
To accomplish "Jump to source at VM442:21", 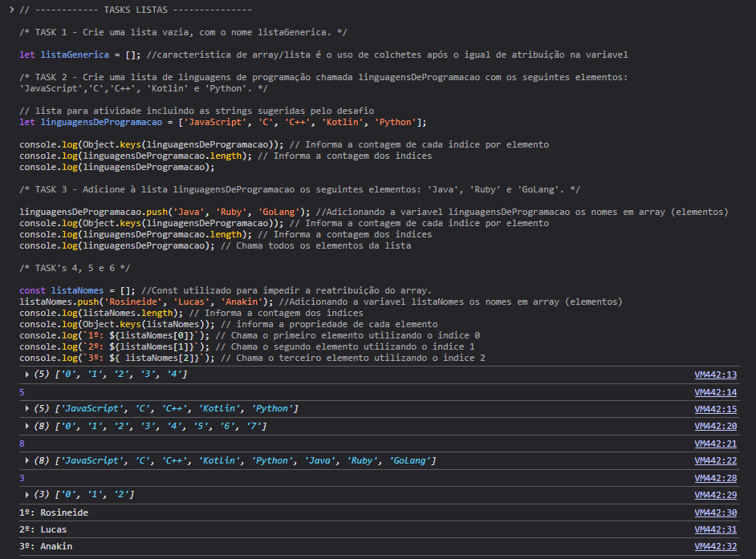I will 715,444.
